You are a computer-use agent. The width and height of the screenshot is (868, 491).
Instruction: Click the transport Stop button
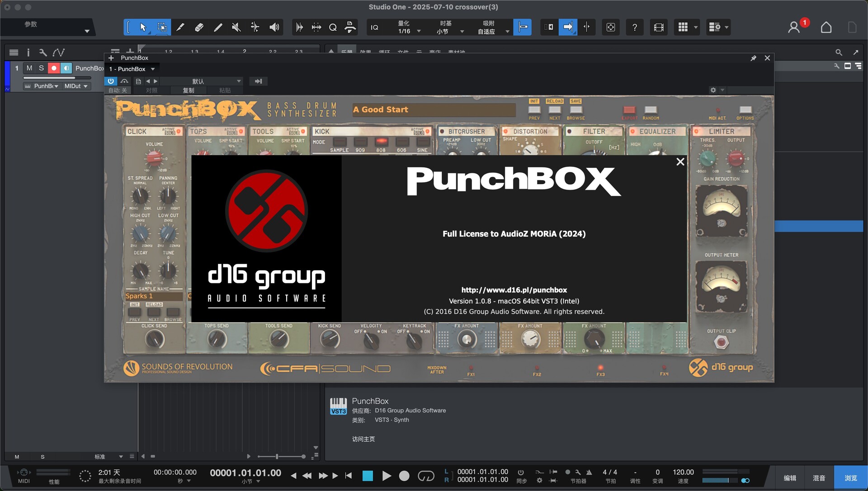coord(368,476)
